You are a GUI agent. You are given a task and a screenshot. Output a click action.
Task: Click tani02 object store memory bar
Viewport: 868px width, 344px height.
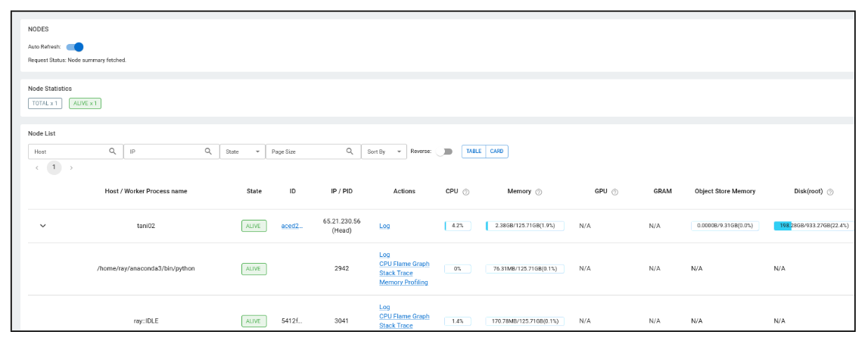click(725, 226)
